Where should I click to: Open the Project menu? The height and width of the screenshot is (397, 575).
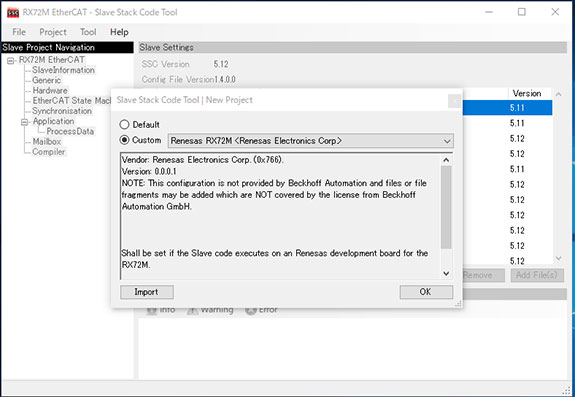53,32
